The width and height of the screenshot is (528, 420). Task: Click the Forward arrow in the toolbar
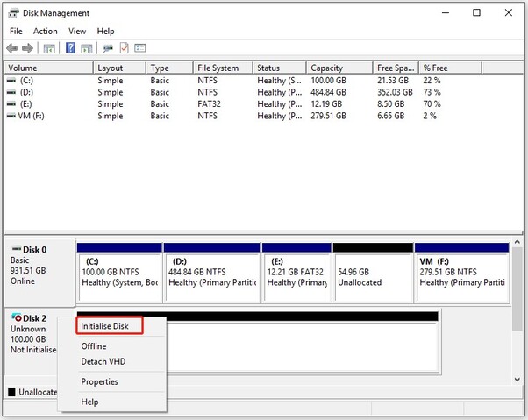(28, 48)
